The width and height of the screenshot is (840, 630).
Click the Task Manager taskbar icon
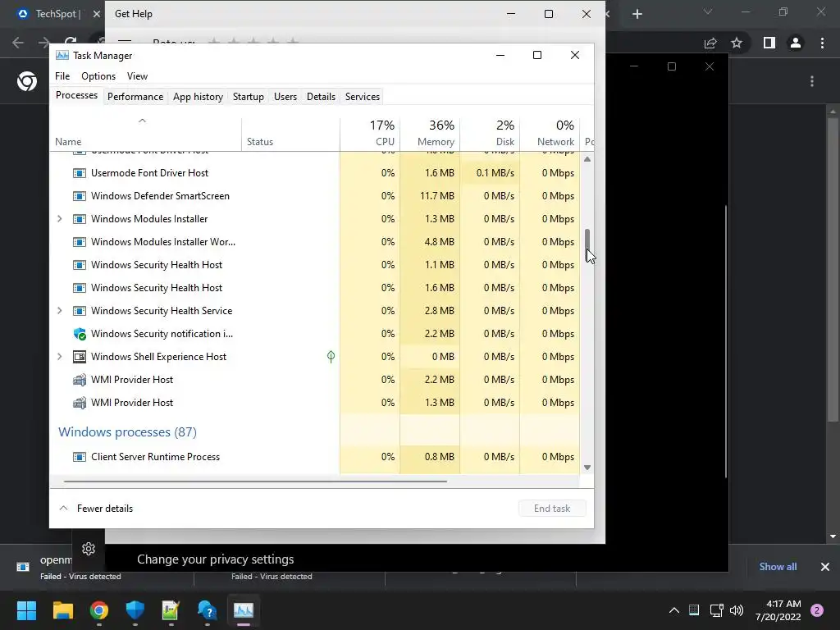(243, 610)
